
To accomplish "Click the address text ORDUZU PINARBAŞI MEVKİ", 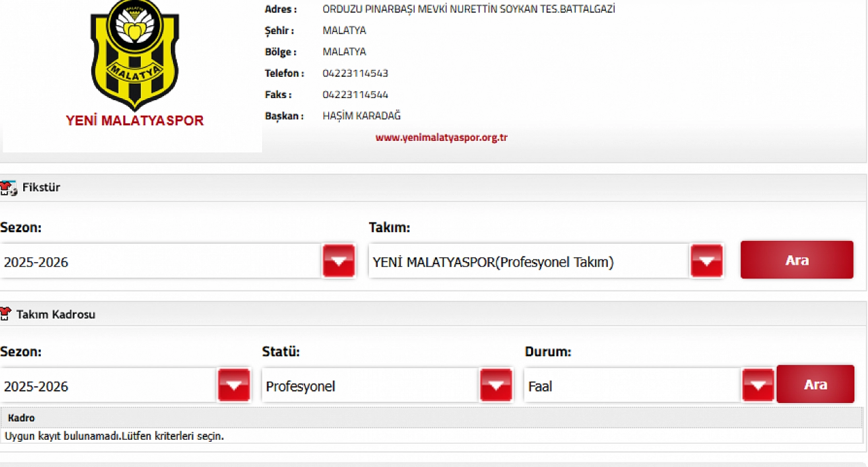I will [x=469, y=9].
